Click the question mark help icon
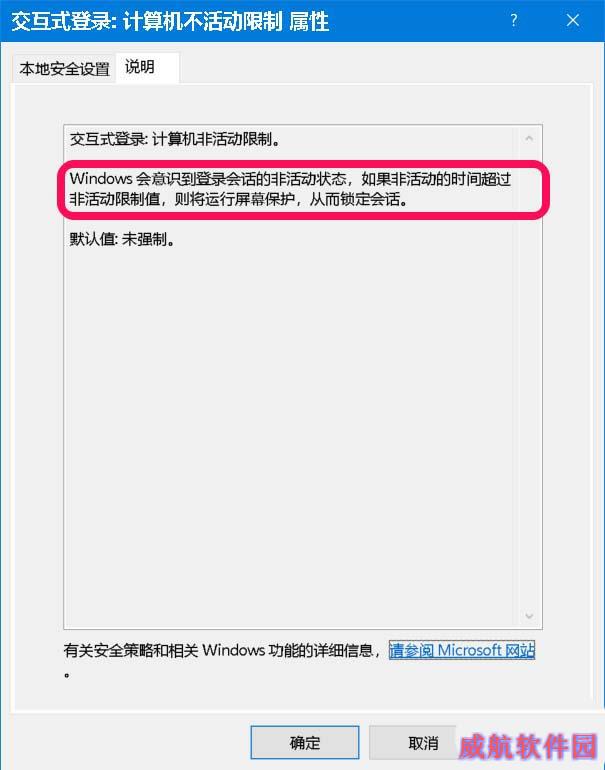This screenshot has width=605, height=770. coord(514,21)
